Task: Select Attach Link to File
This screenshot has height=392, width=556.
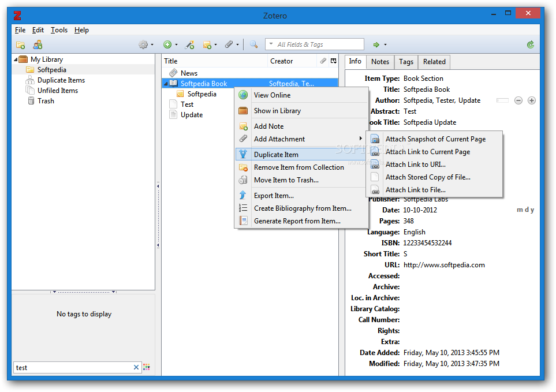Action: point(435,190)
